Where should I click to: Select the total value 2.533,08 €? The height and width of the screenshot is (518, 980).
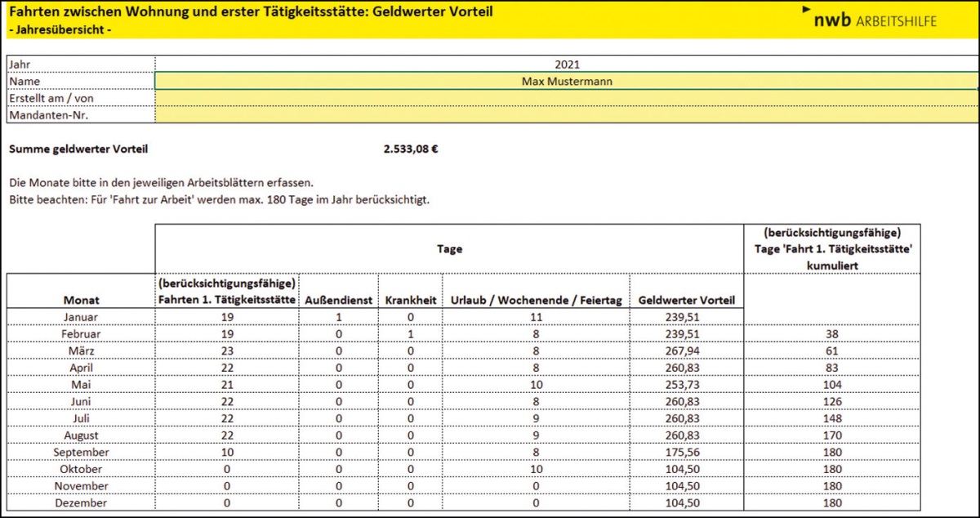[410, 150]
